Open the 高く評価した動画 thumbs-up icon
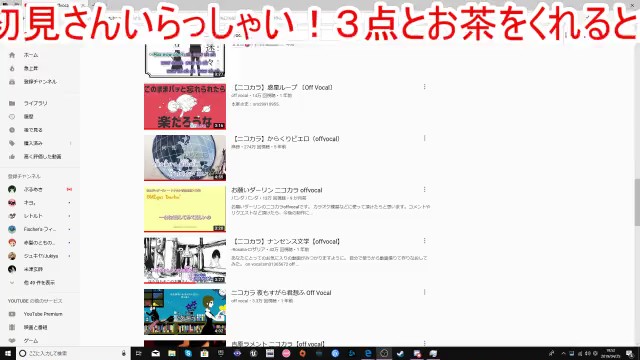The height and width of the screenshot is (360, 640). tap(12, 157)
